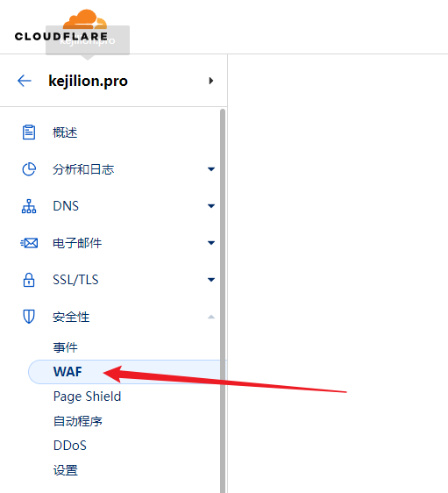Click the padlock icon for SSL/TLS
Screen dimensions: 448x493
(x=29, y=280)
